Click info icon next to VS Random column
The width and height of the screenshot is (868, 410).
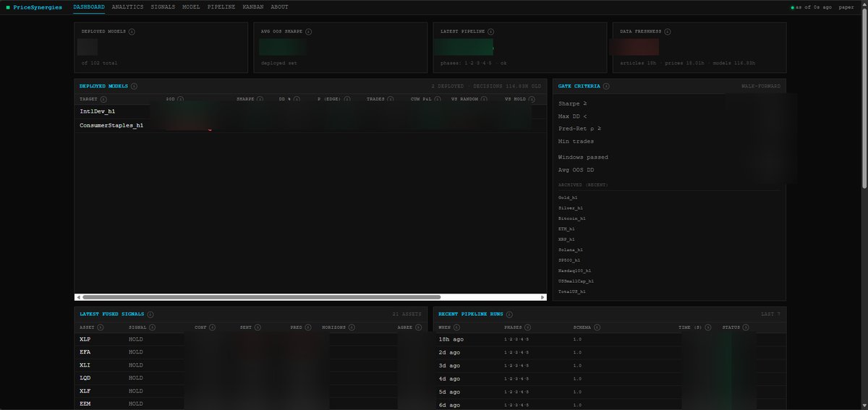(484, 99)
